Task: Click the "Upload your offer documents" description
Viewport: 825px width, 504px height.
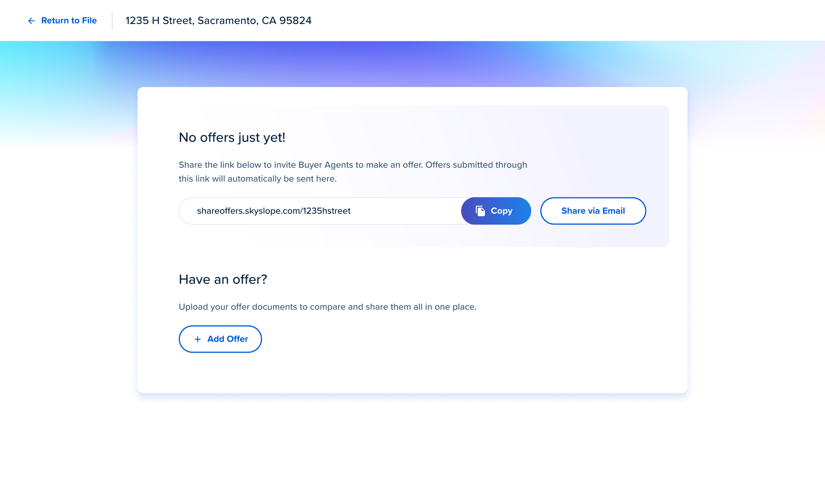Action: (x=327, y=307)
